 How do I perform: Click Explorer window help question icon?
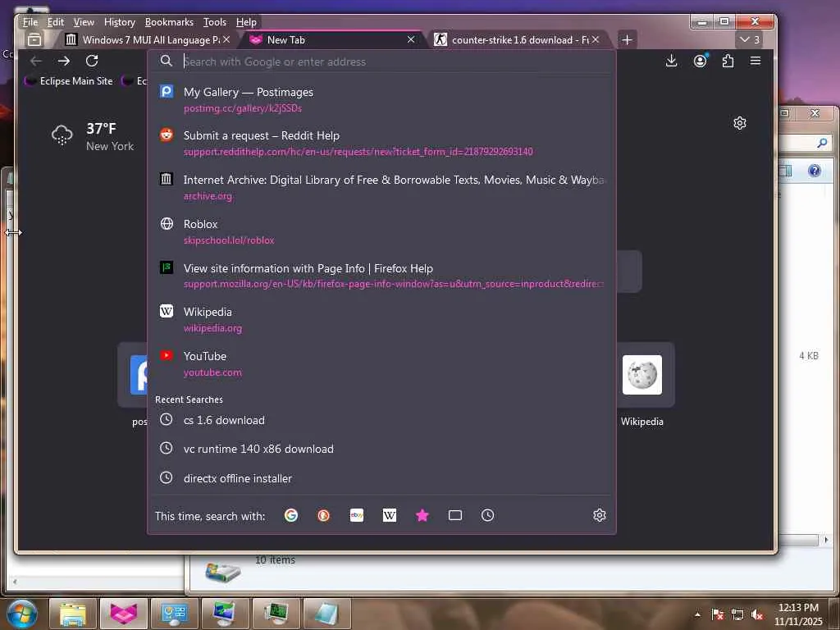[815, 171]
